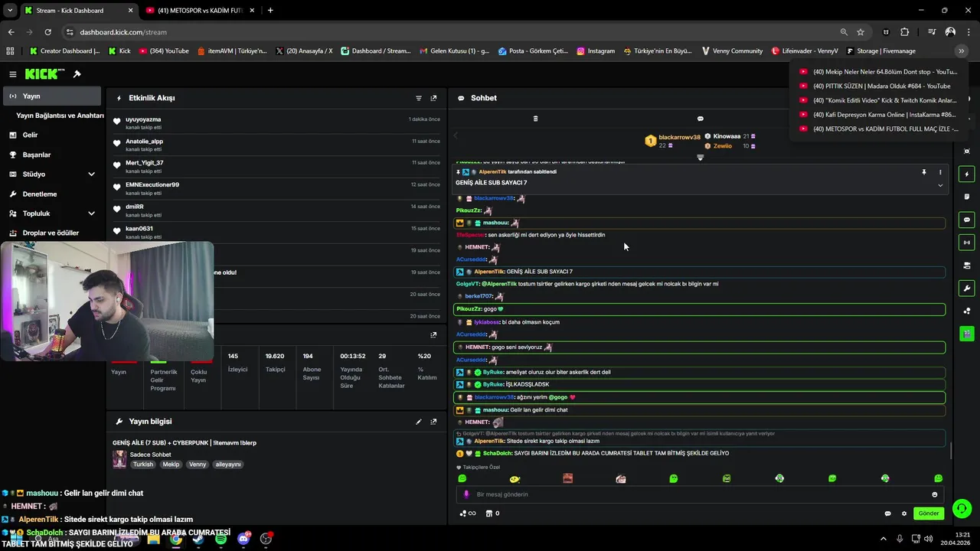Open Droplar ve ödüller in sidebar
Viewport: 980px width, 551px height.
52,233
